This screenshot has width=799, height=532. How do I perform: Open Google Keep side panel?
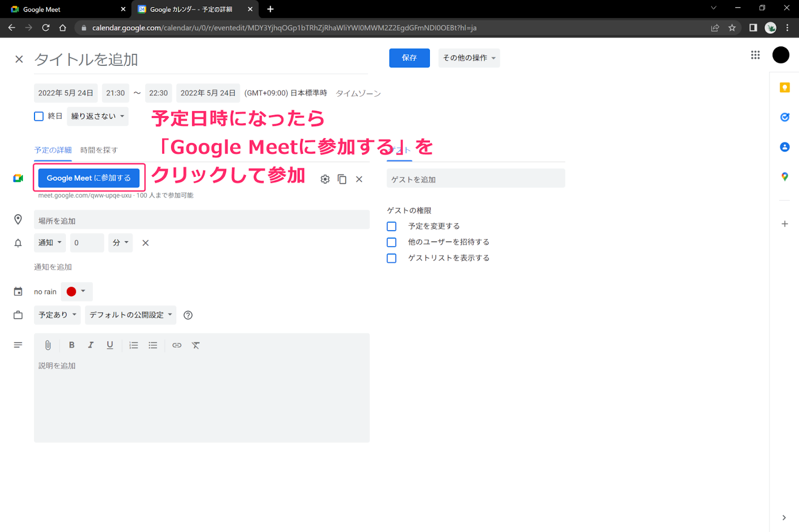click(785, 88)
